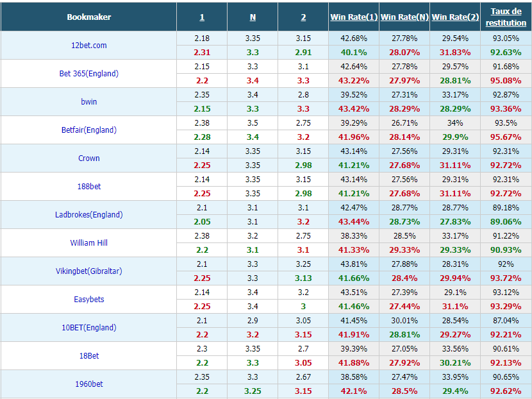Select the green 40.1% win rate cell

coord(354,53)
